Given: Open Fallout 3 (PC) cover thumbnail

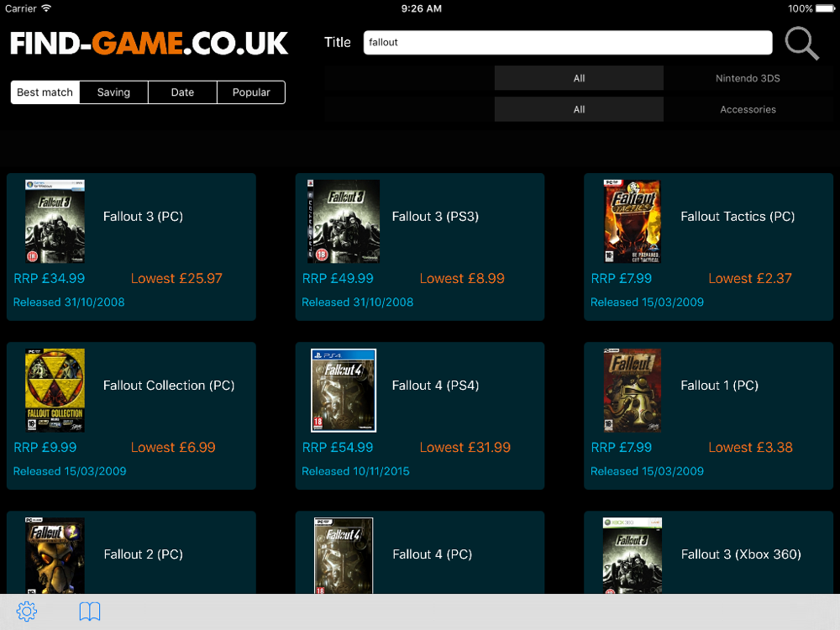Looking at the screenshot, I should coord(55,221).
